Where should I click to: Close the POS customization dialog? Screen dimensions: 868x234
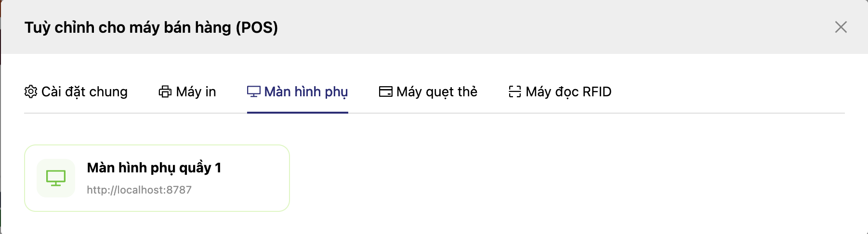tap(841, 27)
